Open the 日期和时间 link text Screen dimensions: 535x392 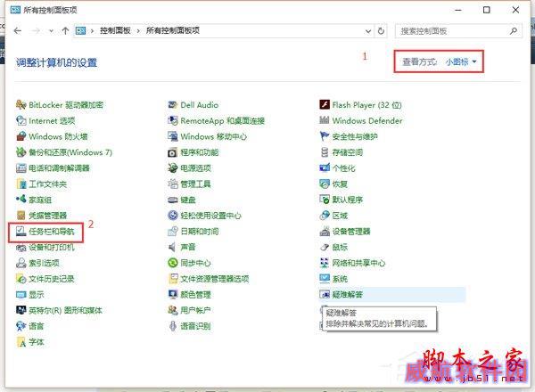[x=200, y=232]
